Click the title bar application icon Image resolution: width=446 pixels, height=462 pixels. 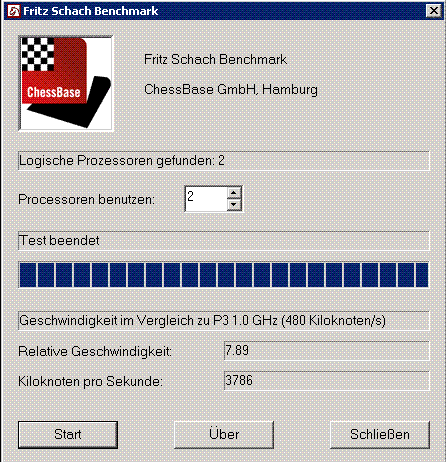[14, 11]
